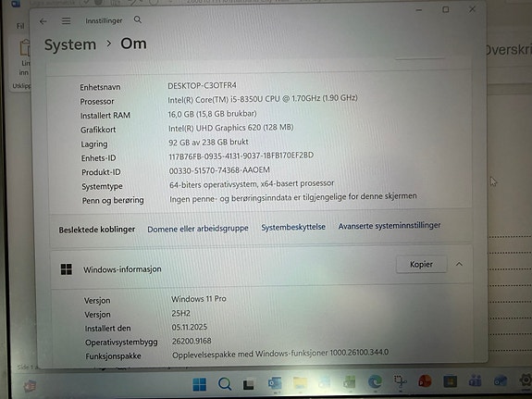Open the Windows Start menu
This screenshot has width=532, height=399.
coord(200,384)
